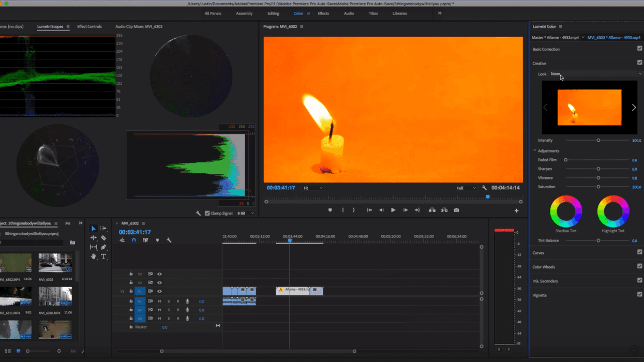
Task: Toggle insert sequences as nests icon
Action: 123,240
